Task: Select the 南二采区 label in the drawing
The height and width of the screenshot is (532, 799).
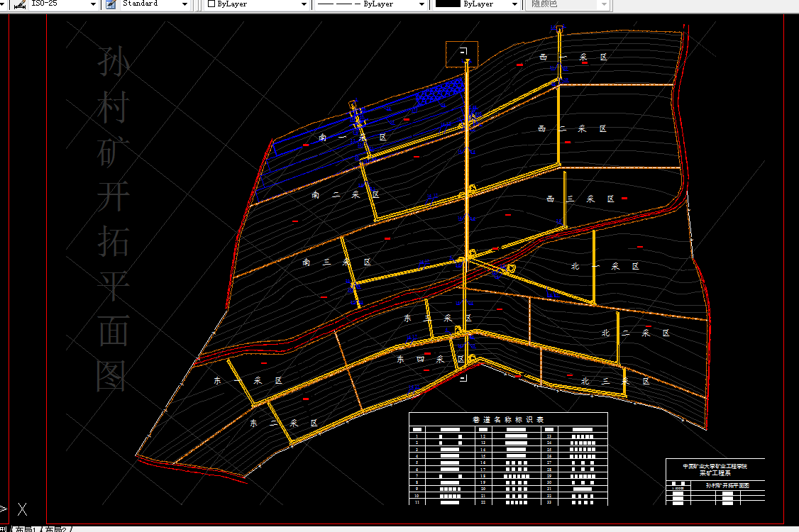Action: [346, 194]
